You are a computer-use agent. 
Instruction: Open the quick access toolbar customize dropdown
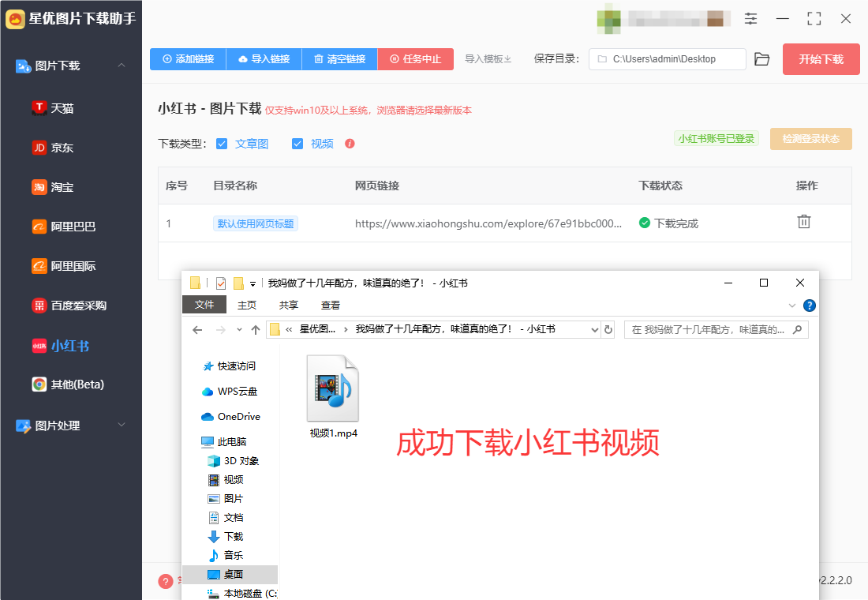coord(253,283)
